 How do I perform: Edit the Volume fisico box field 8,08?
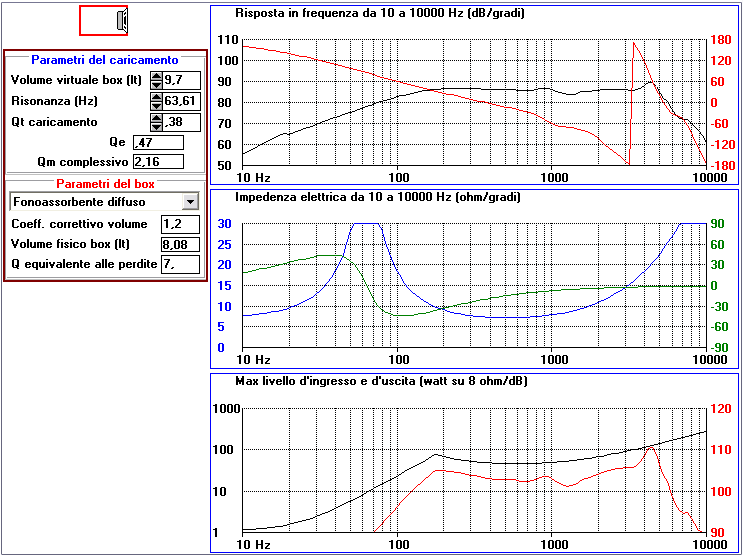(181, 244)
